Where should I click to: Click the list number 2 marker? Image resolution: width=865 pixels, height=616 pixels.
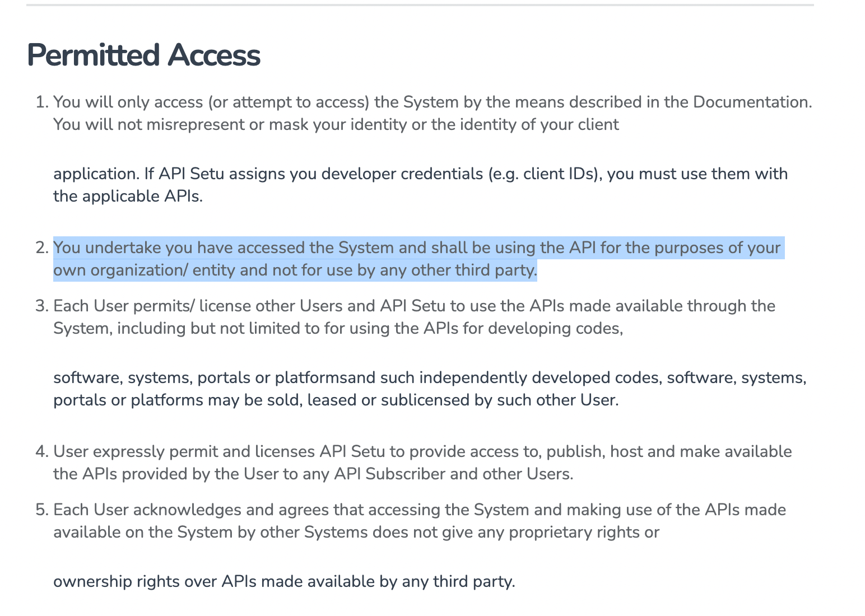41,248
